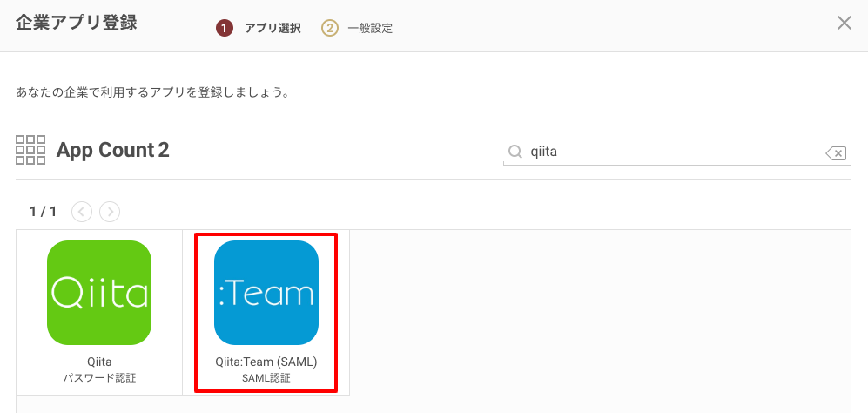Select the blue Qiita:Team app icon
The width and height of the screenshot is (868, 413).
pos(266,293)
